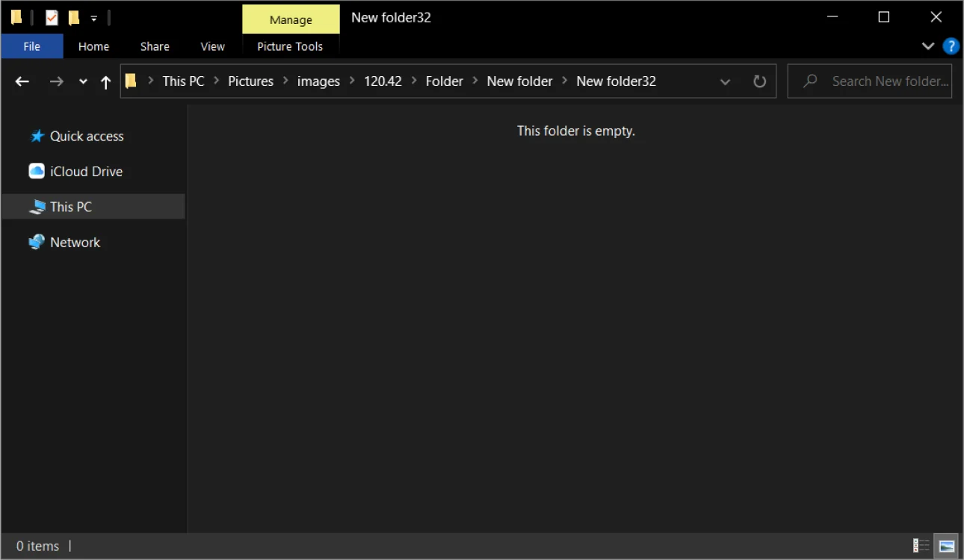The image size is (964, 560).
Task: Maximize the New folder32 window
Action: tap(883, 17)
